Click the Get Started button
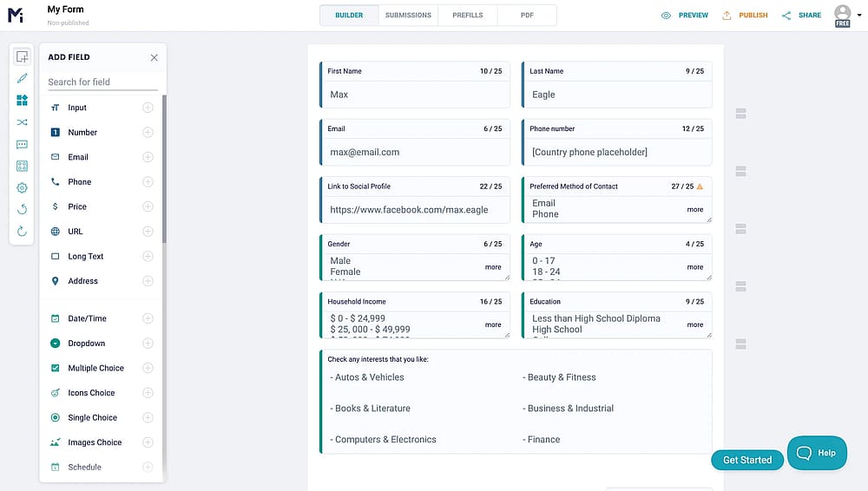 pyautogui.click(x=747, y=460)
